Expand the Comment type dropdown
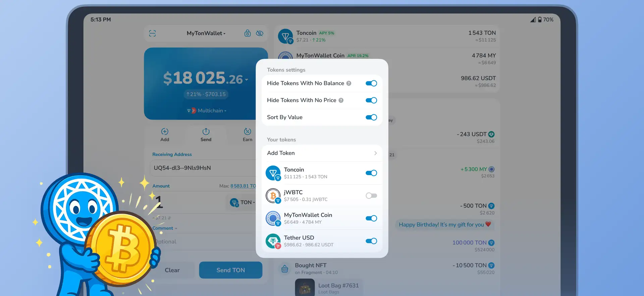This screenshot has height=296, width=644. point(165,228)
